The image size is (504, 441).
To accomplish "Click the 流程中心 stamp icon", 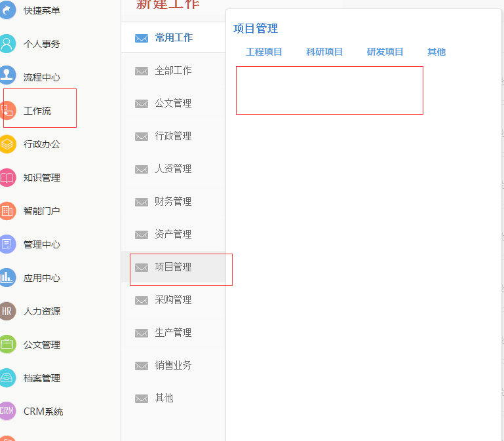I will [x=7, y=77].
